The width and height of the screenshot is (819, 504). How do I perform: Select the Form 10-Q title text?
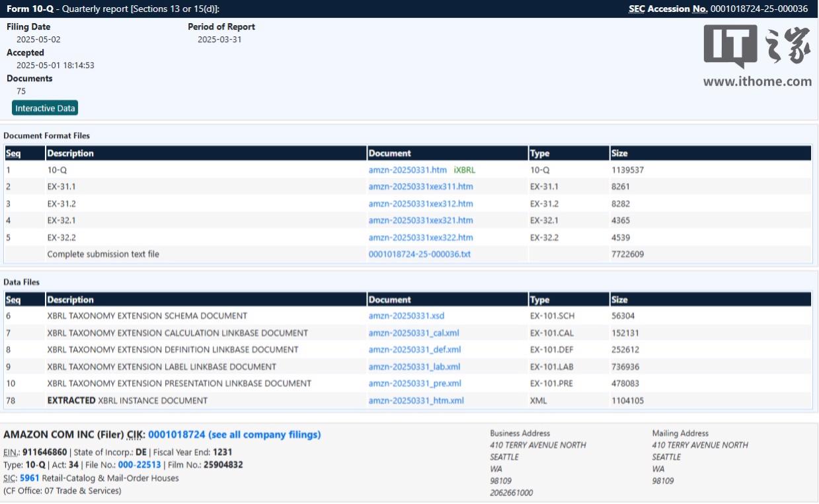tap(30, 9)
